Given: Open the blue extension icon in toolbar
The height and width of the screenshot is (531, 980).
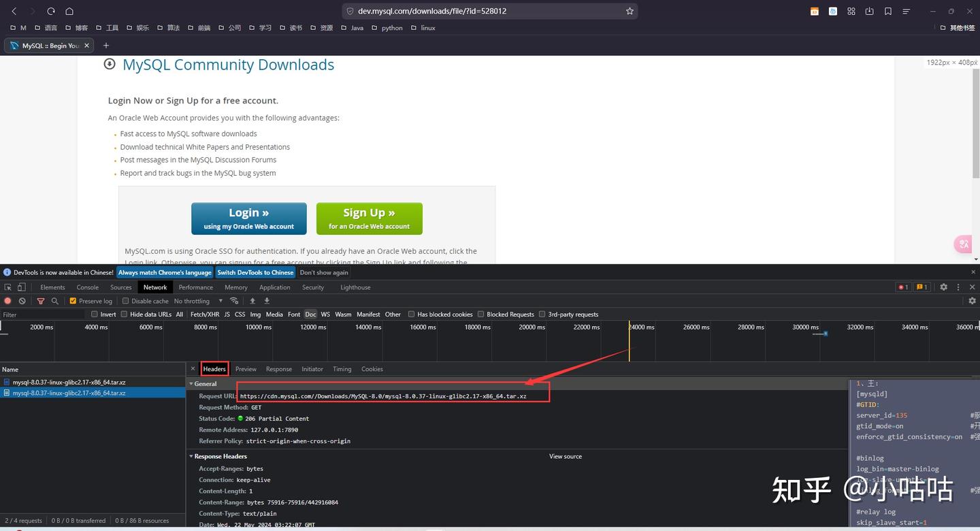Looking at the screenshot, I should point(833,11).
